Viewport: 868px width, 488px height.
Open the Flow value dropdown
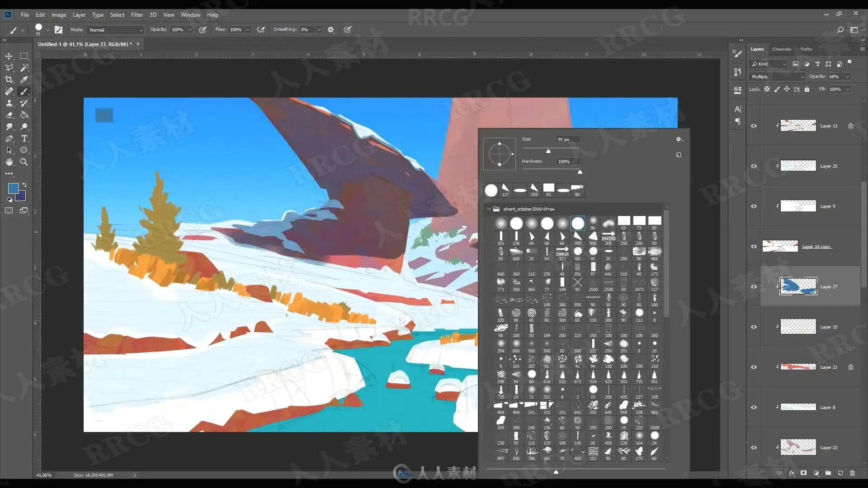pyautogui.click(x=248, y=30)
